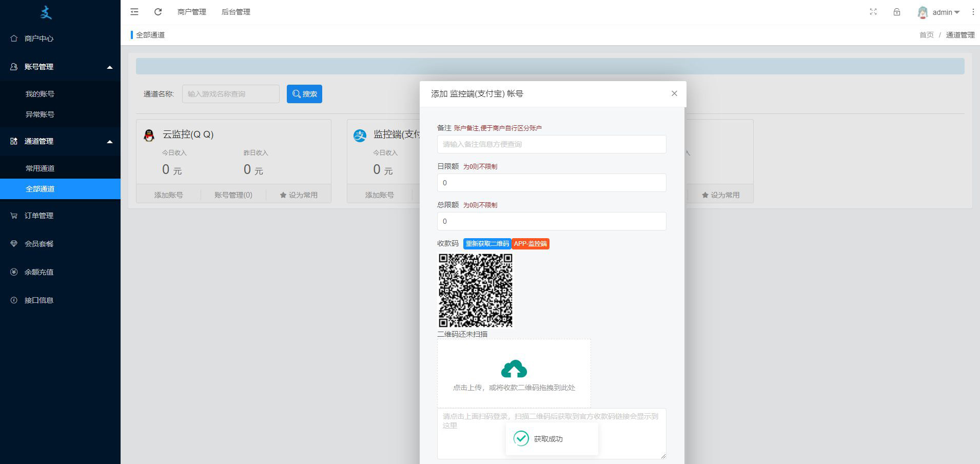Click the 备注 remark input field
980x464 pixels.
(551, 144)
